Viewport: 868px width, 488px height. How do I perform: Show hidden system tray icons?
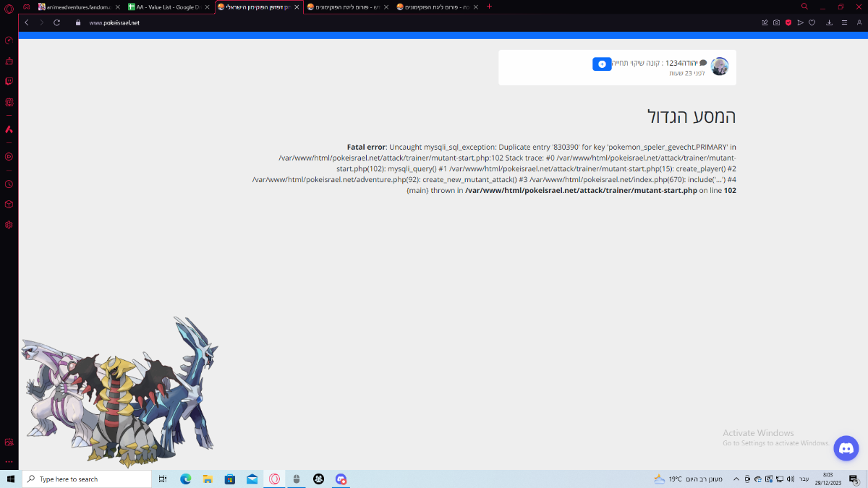click(x=736, y=479)
